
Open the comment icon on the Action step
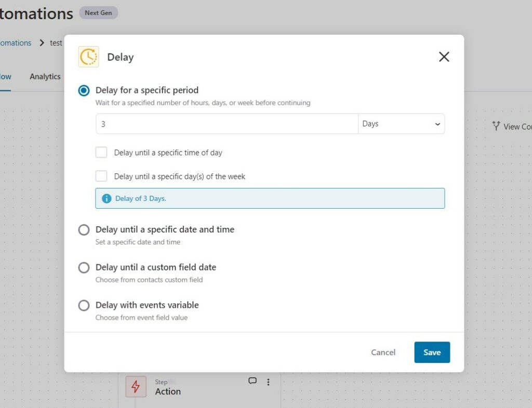[x=252, y=381]
